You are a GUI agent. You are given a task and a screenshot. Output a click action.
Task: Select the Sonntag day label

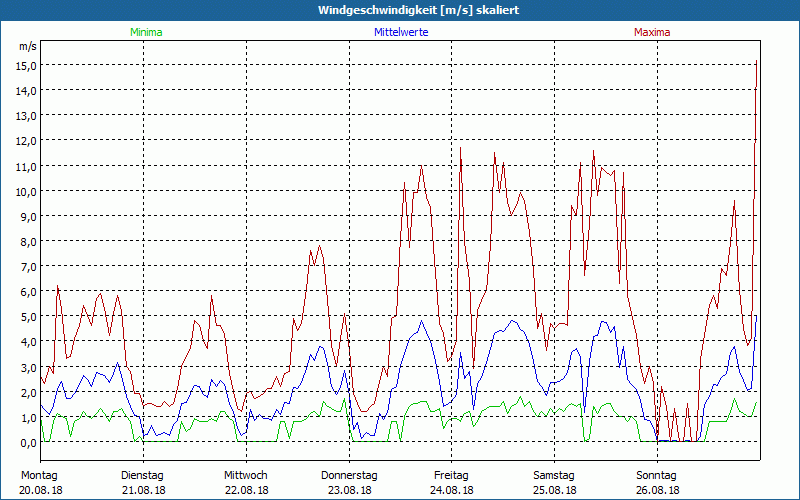click(657, 475)
